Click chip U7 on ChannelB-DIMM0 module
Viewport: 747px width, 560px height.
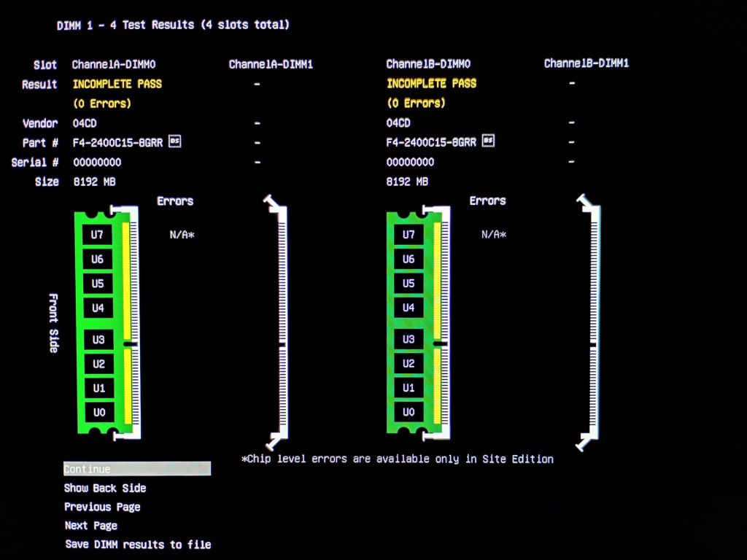pyautogui.click(x=409, y=234)
